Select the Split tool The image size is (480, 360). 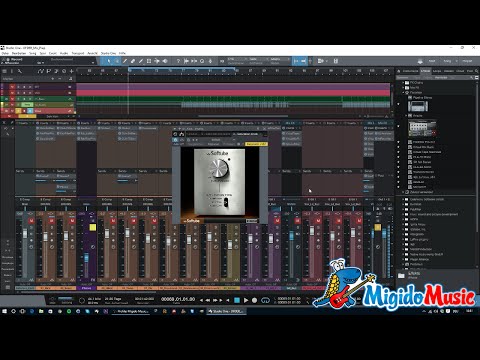125,61
